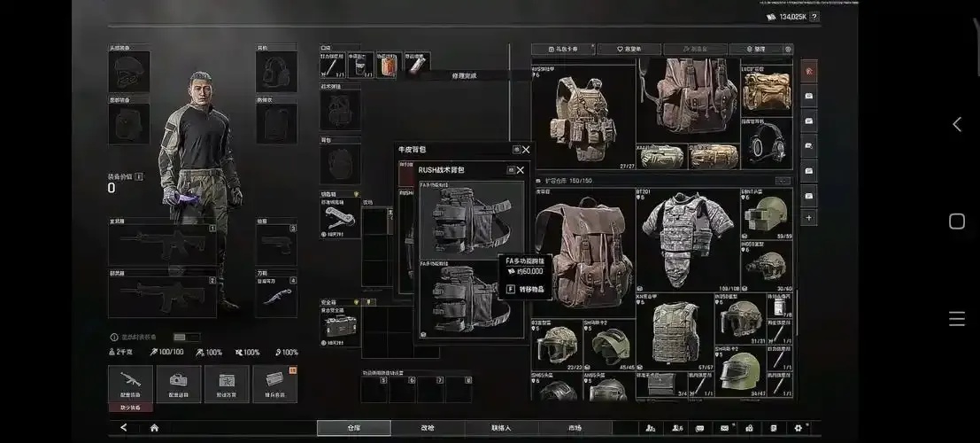980x443 pixels.
Task: Click the equipment value info icon
Action: tap(139, 177)
